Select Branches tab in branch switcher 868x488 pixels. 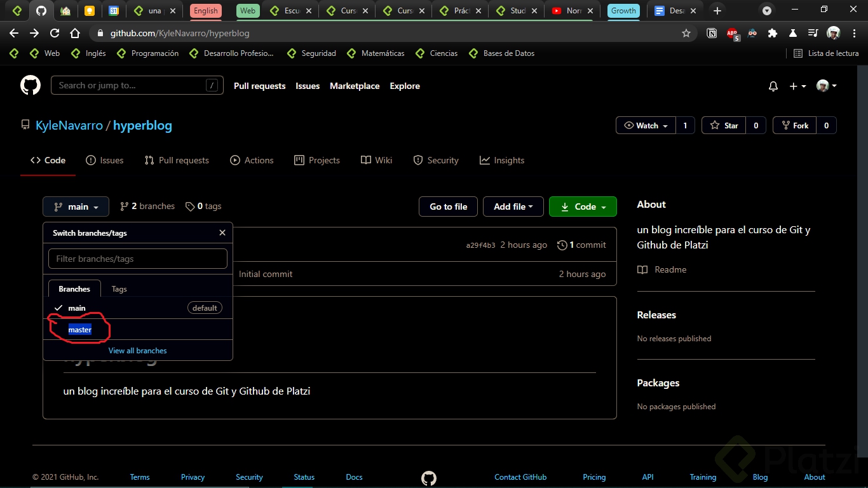coord(74,288)
